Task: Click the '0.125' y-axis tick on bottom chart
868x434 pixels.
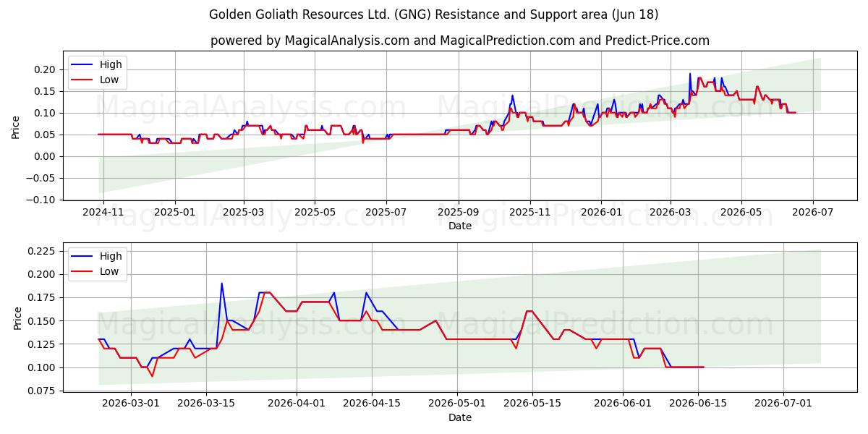Action: coord(43,344)
